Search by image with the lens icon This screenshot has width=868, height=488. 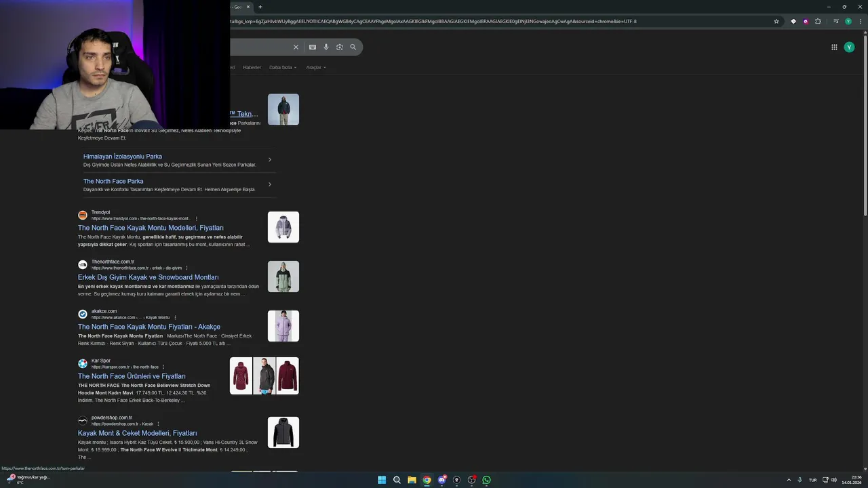tap(340, 47)
